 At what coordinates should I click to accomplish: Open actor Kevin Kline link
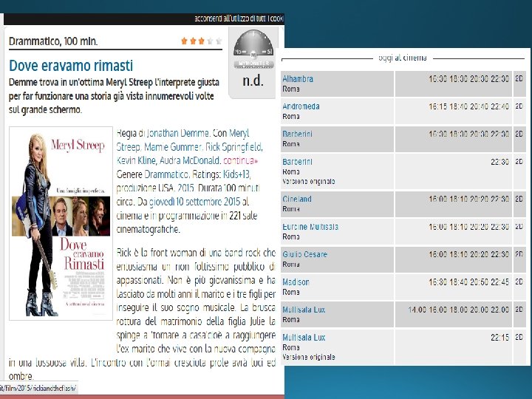click(137, 160)
